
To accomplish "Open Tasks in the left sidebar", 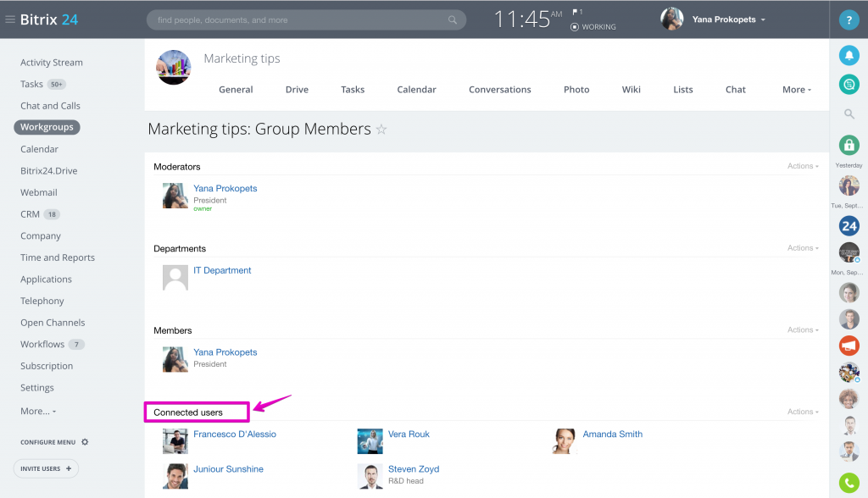I will click(31, 84).
